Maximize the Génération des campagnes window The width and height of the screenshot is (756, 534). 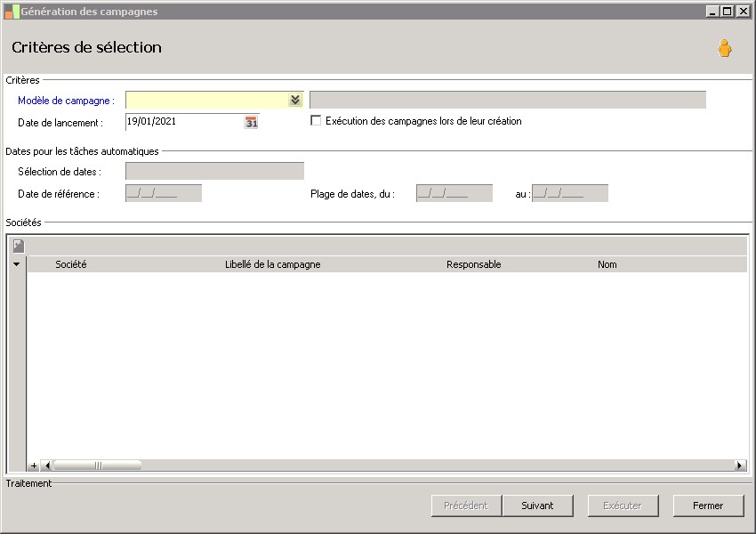pyautogui.click(x=727, y=11)
